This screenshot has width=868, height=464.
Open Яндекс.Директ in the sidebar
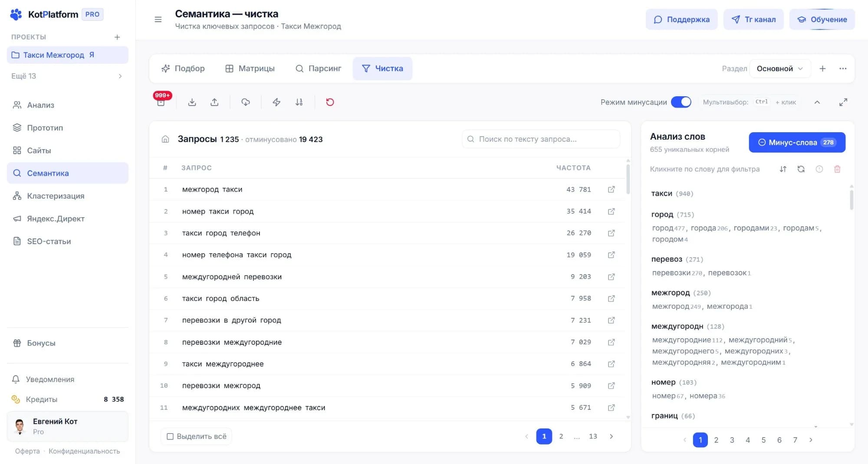(67, 219)
